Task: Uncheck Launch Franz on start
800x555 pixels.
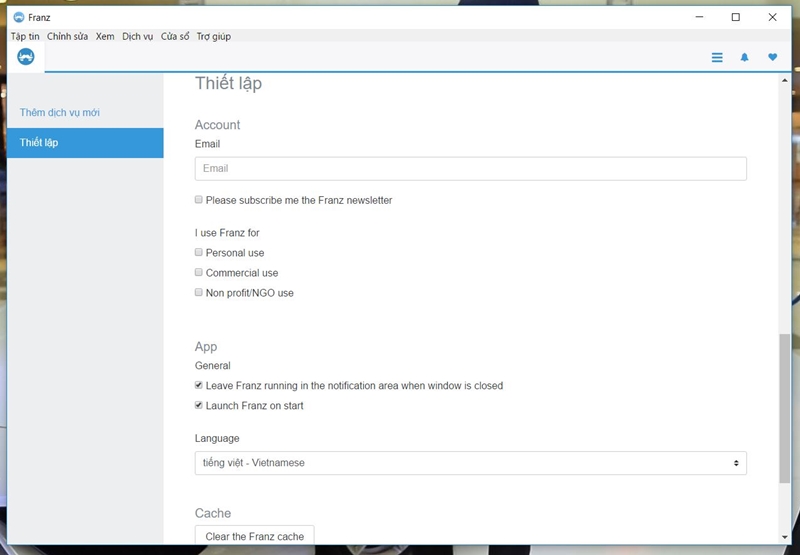Action: pyautogui.click(x=198, y=405)
